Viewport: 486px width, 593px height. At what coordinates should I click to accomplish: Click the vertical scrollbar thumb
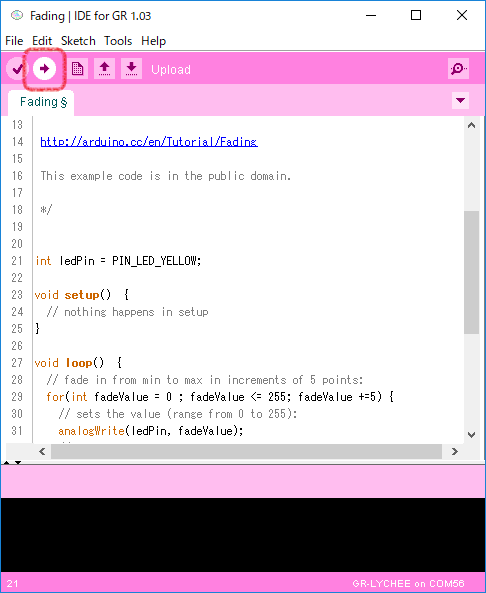pyautogui.click(x=471, y=272)
